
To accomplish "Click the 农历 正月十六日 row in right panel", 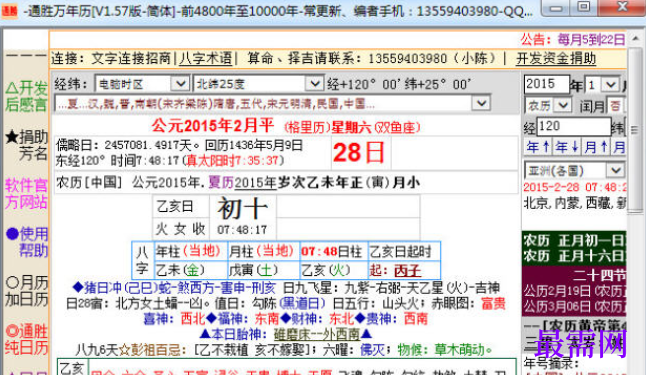I will (574, 256).
